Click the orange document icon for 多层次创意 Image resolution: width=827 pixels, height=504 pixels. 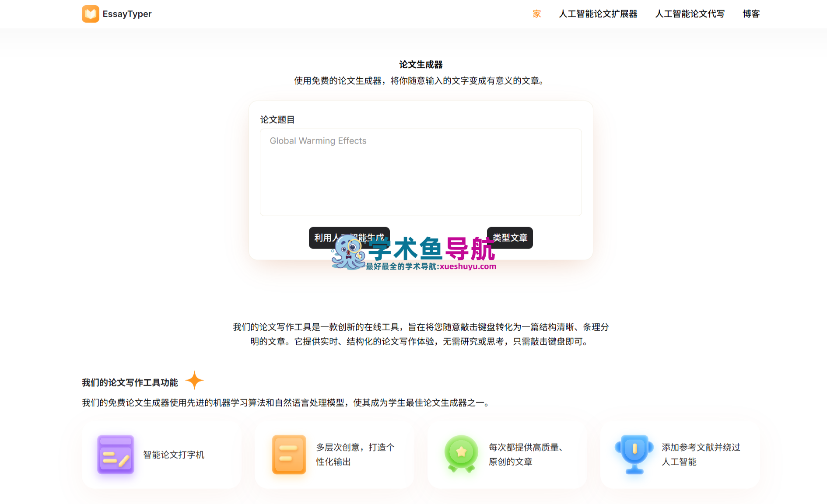click(x=289, y=455)
